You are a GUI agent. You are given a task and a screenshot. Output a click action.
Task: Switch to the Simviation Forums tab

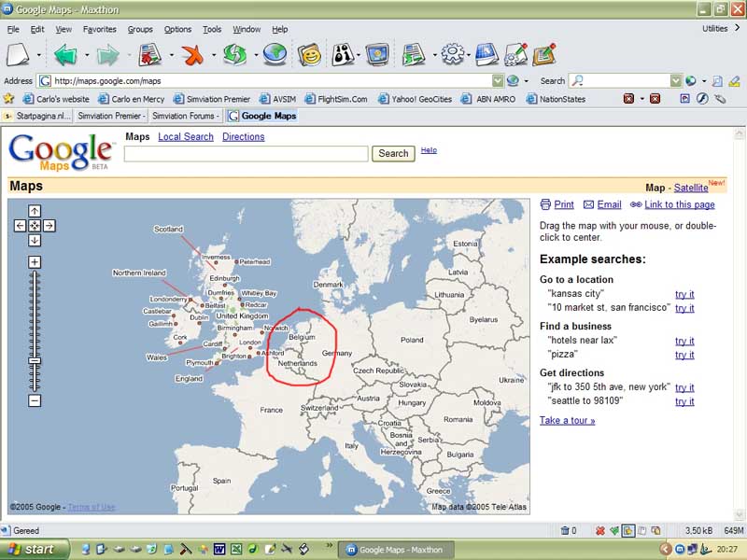[184, 116]
